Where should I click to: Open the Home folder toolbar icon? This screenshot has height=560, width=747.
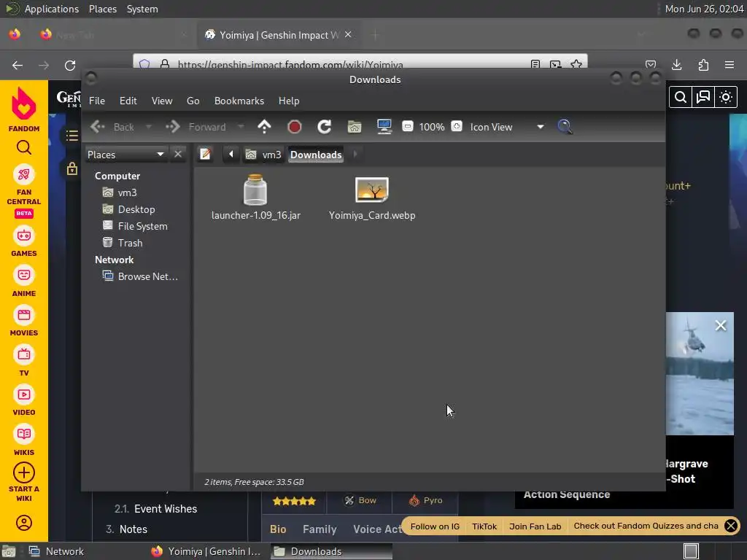(355, 127)
